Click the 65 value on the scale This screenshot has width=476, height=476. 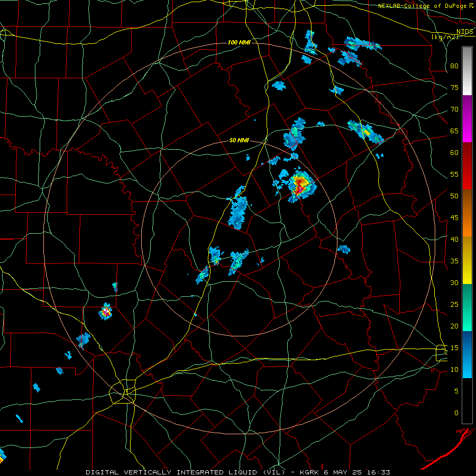(x=454, y=131)
